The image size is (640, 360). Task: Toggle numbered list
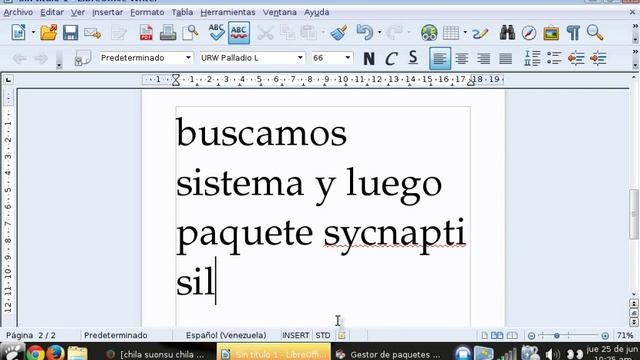click(532, 58)
